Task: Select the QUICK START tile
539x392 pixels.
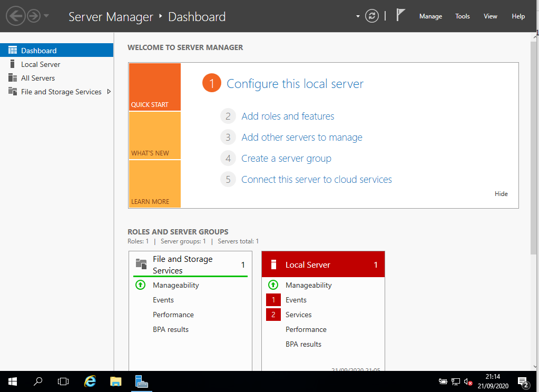Action: (x=155, y=87)
